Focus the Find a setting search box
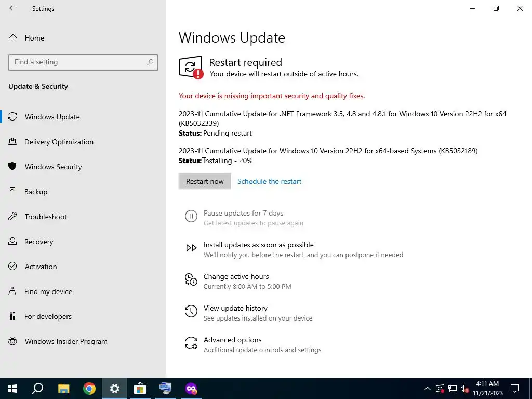This screenshot has width=532, height=399. [x=83, y=62]
